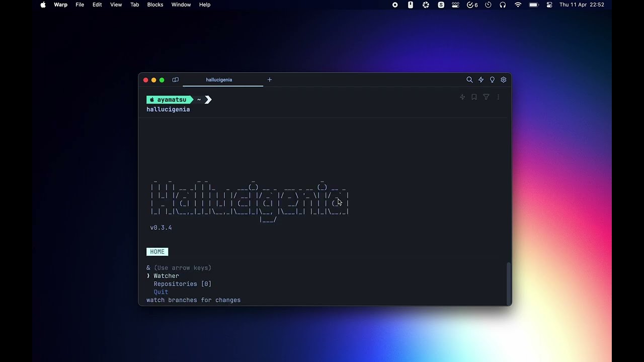
Task: Click the lightning bolt icon in the title bar
Action: point(481,80)
